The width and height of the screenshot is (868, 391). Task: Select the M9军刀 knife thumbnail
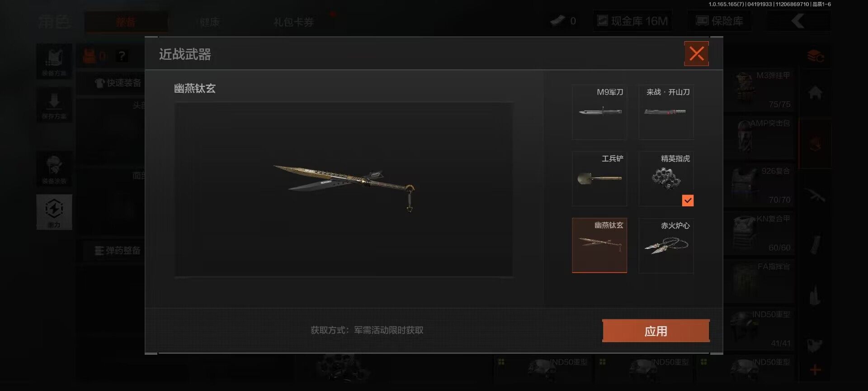[599, 112]
